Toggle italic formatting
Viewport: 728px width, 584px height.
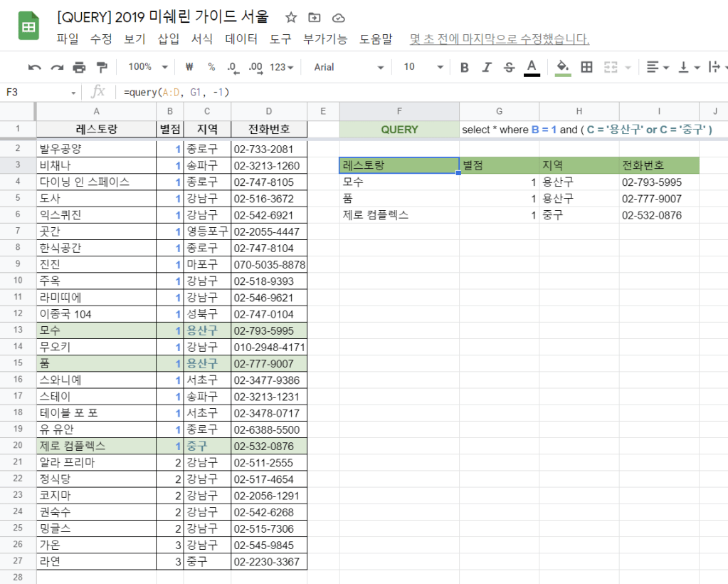point(487,67)
